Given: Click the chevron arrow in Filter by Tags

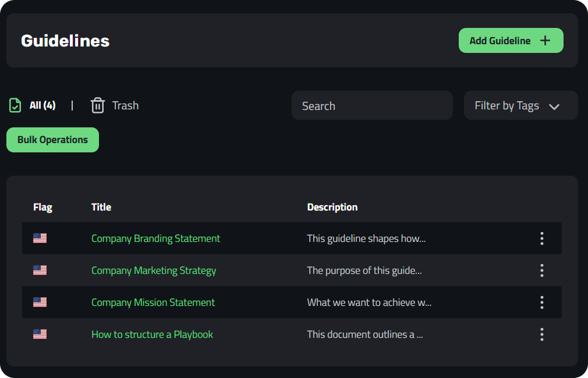Looking at the screenshot, I should pos(554,106).
